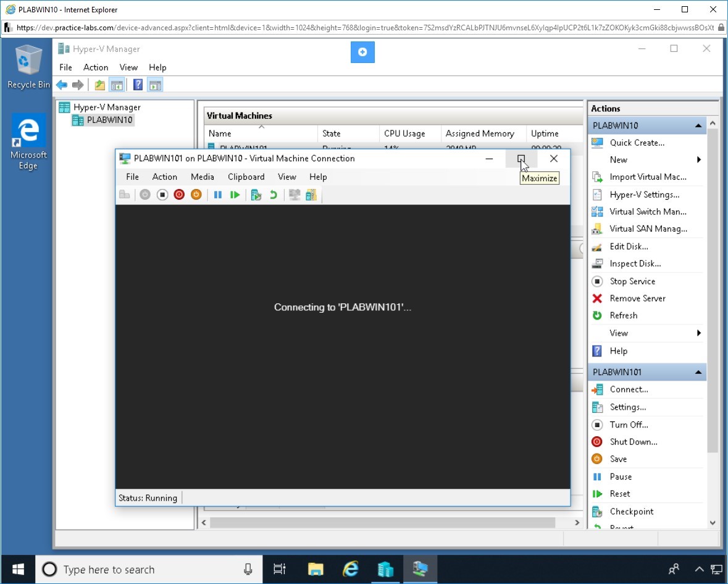
Task: Click Checkpoint action in Actions pane
Action: (x=632, y=512)
